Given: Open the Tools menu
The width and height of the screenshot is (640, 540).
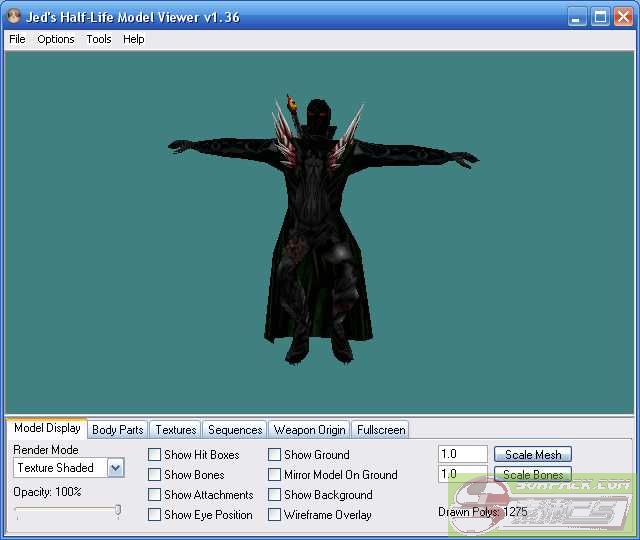Looking at the screenshot, I should (x=99, y=39).
